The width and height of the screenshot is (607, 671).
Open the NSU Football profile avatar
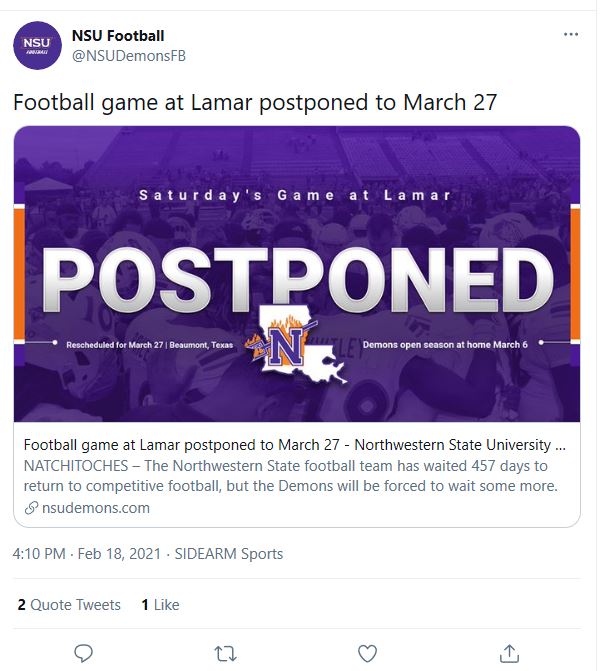click(37, 45)
